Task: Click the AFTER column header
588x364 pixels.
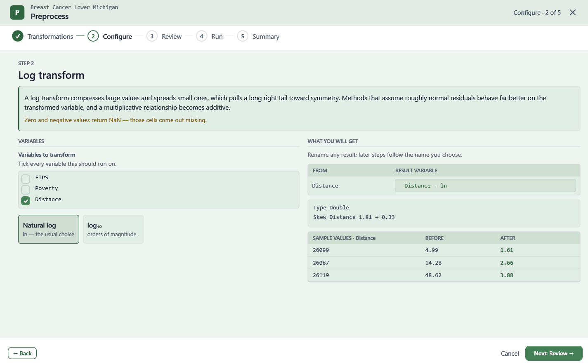Action: point(508,238)
